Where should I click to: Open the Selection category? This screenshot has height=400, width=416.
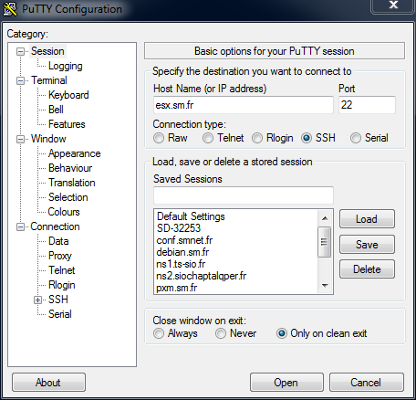68,197
